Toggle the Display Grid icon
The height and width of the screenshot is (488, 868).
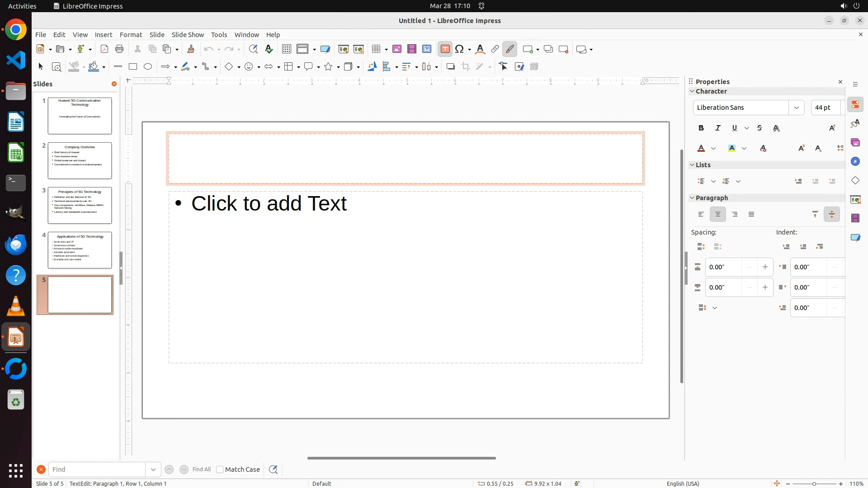[287, 49]
